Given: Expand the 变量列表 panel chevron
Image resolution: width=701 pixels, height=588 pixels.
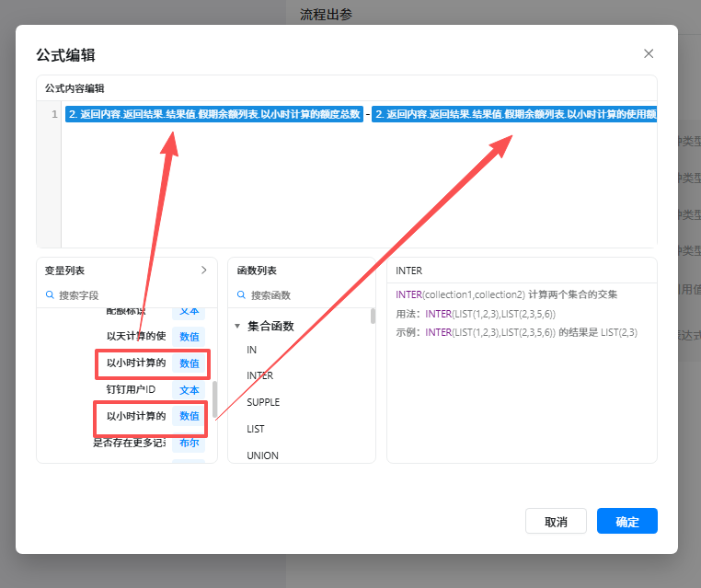Looking at the screenshot, I should click(x=204, y=271).
